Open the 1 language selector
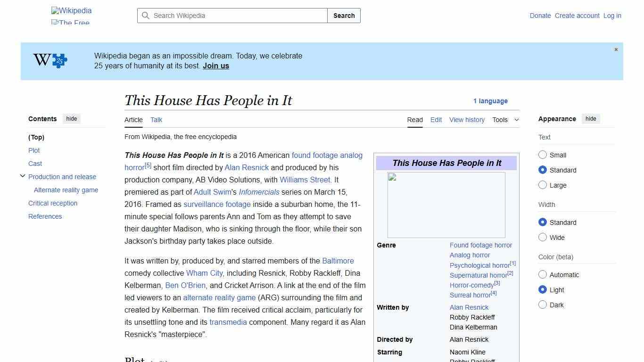 pos(490,101)
